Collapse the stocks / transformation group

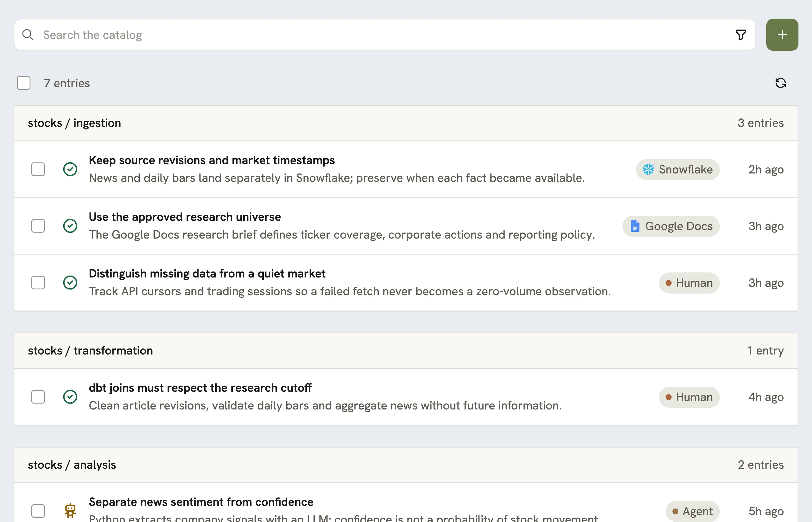point(406,350)
